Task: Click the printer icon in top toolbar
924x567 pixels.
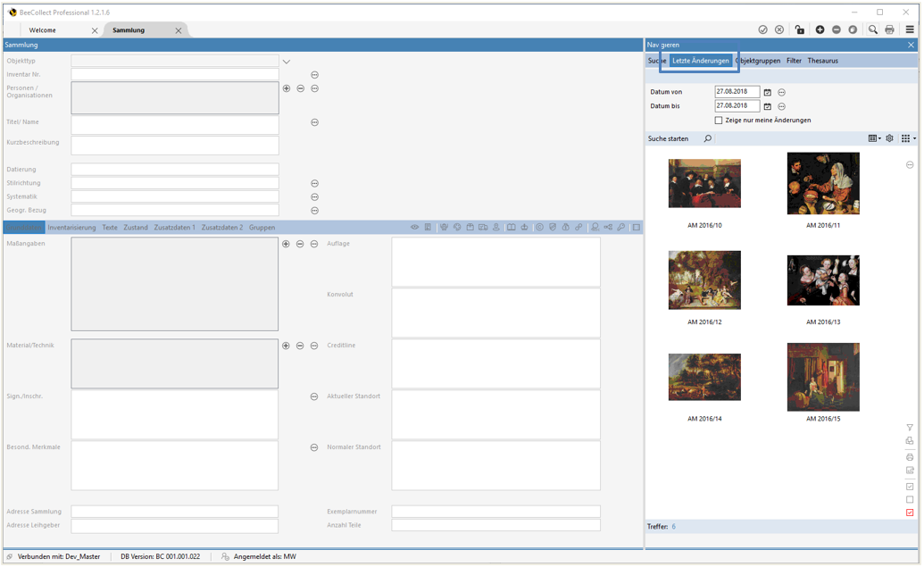Action: point(889,29)
